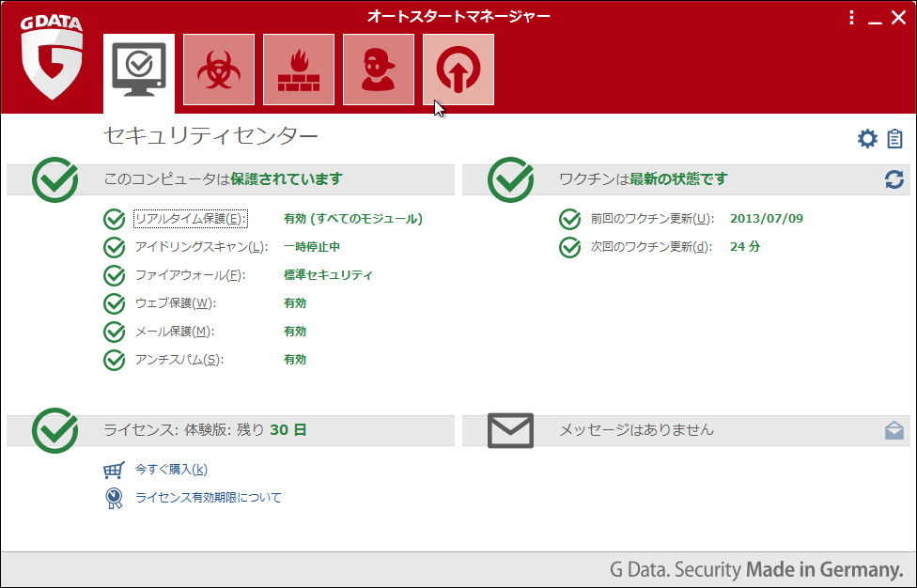Click 前回のワクチン更新(U) label

pos(652,219)
